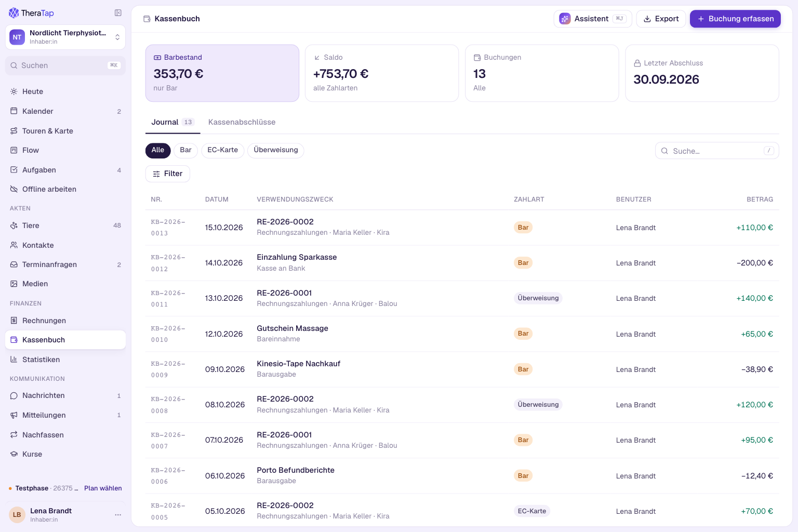
Task: Filter journal by EC-Karte payments
Action: tap(222, 150)
